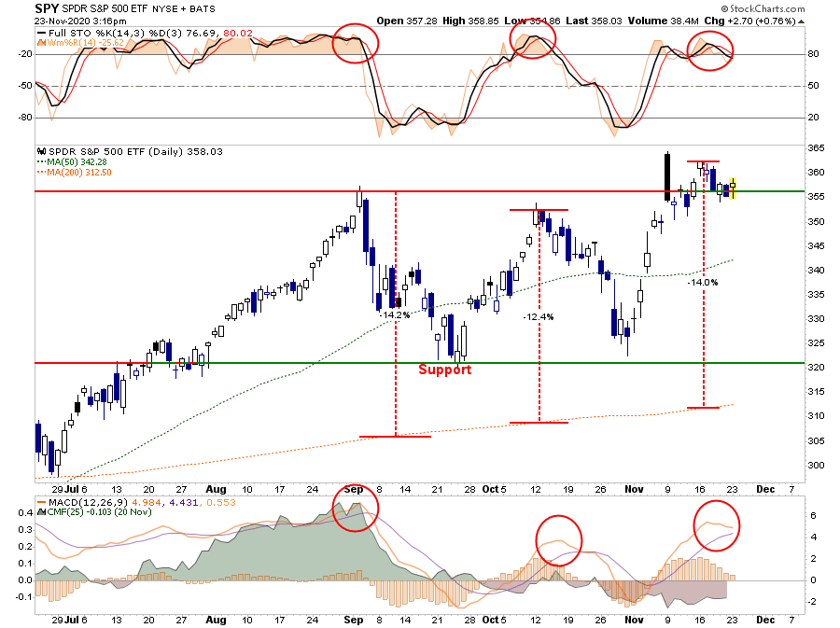
Task: Click the 300 price axis label
Action: tap(817, 466)
